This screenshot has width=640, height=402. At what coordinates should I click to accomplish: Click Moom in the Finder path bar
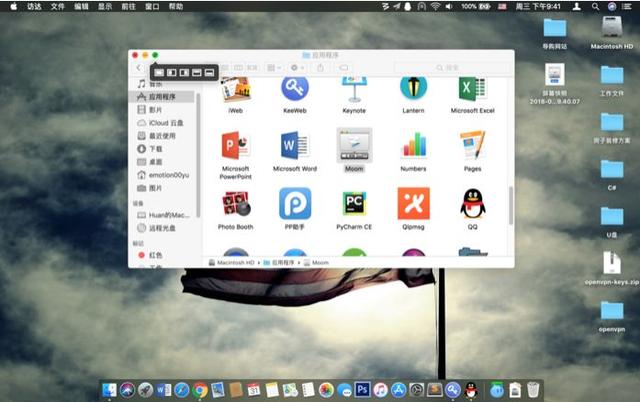click(316, 262)
